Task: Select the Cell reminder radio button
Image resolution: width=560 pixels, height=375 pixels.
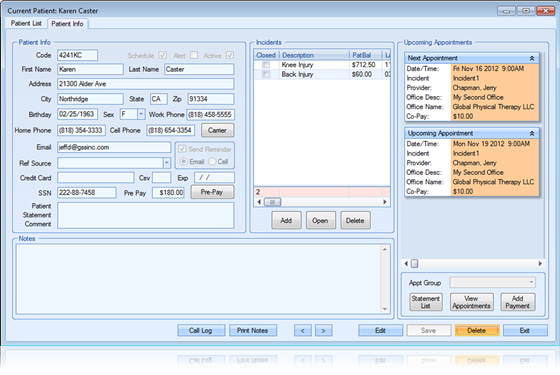Action: pyautogui.click(x=212, y=161)
